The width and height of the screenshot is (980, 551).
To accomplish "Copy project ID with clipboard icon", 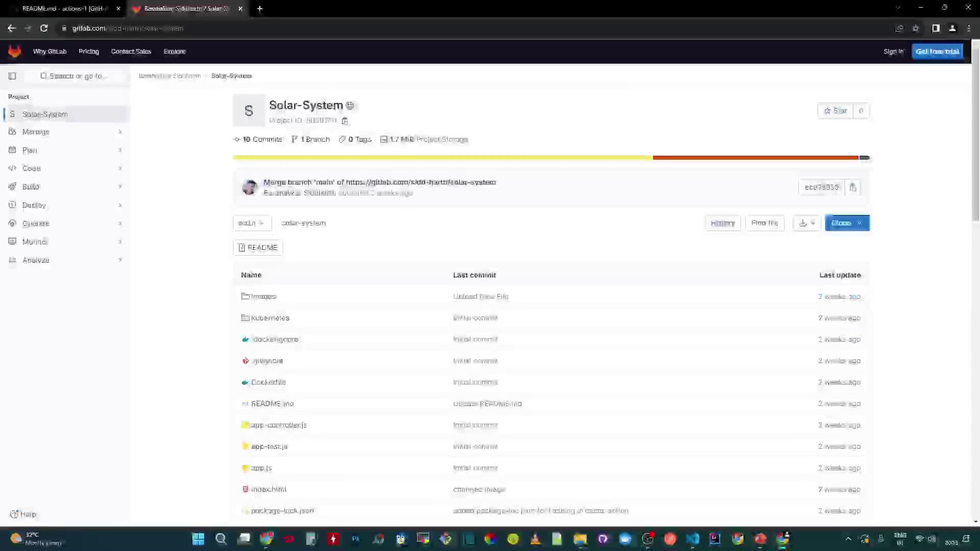I will coord(345,121).
